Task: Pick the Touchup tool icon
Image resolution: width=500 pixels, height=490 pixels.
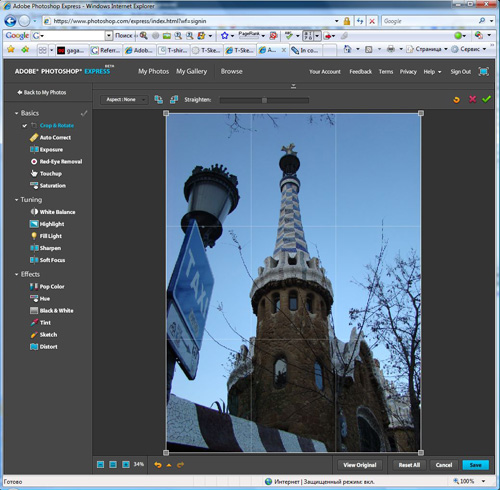Action: 34,173
